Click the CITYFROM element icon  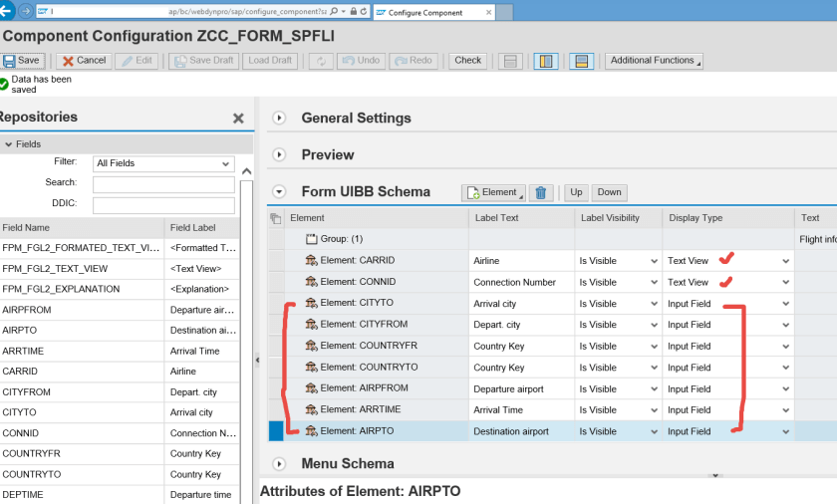(x=311, y=325)
